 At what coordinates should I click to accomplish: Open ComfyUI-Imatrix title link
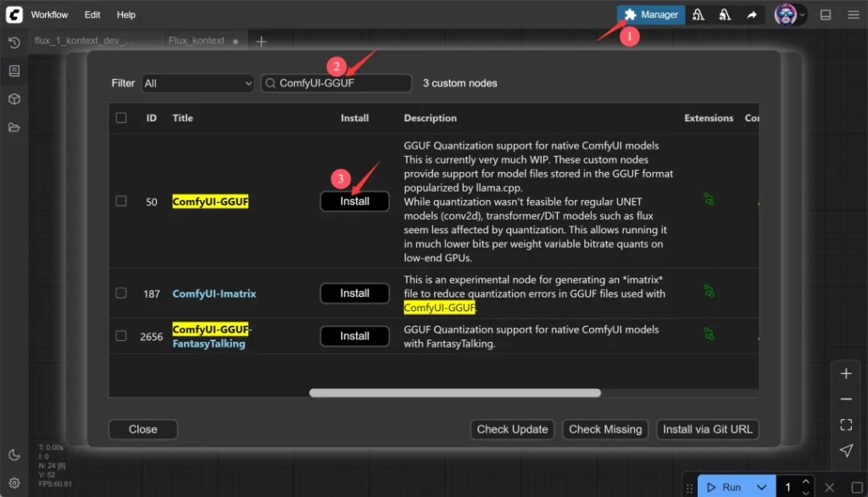(x=214, y=293)
